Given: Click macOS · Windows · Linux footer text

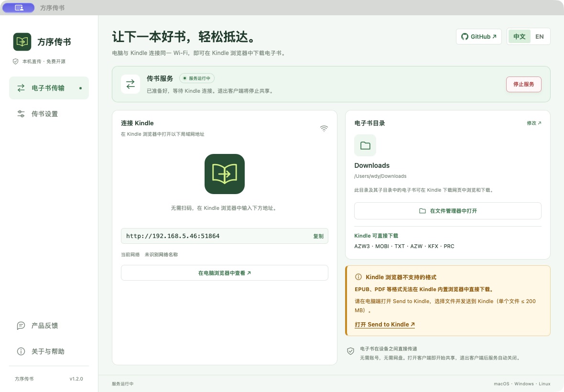Looking at the screenshot, I should (x=522, y=384).
